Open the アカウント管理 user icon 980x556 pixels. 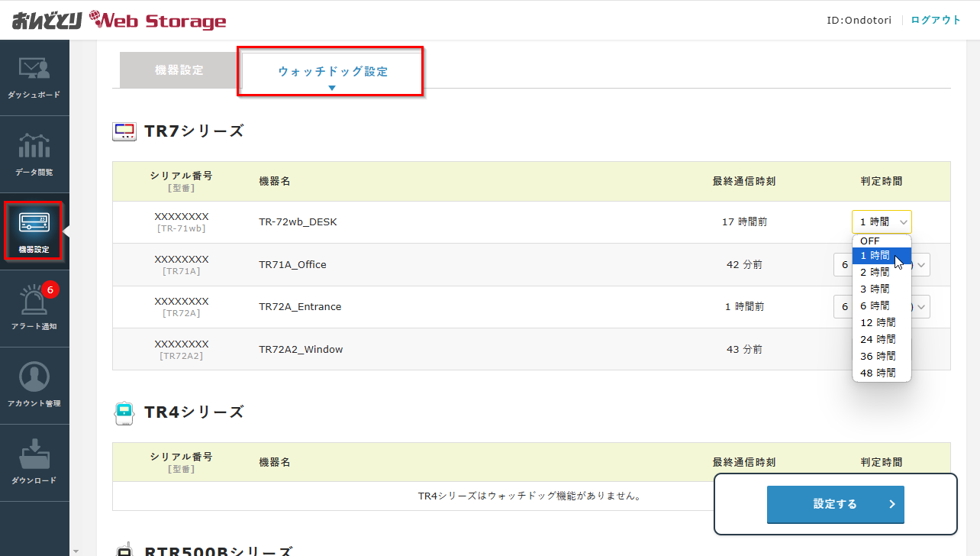click(34, 377)
